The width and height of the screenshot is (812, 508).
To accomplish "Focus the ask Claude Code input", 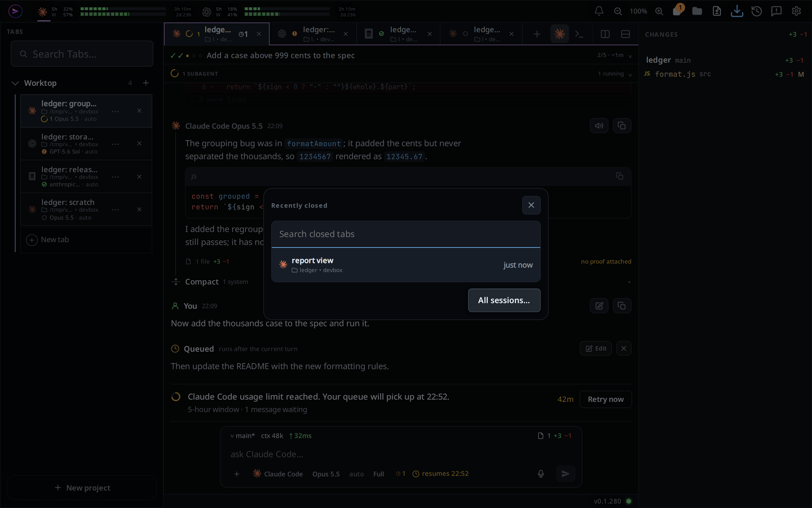I will click(x=401, y=454).
